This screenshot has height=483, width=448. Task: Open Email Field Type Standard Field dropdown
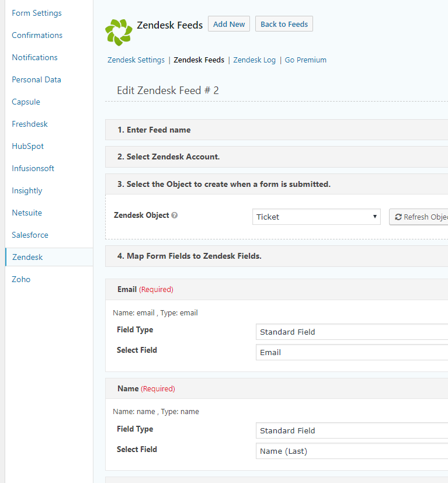coord(352,332)
